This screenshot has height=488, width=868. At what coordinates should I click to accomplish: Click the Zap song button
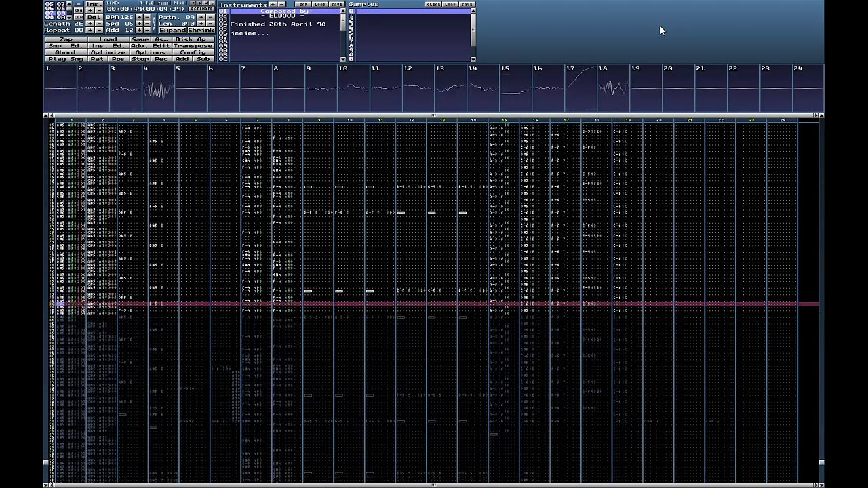pos(66,39)
